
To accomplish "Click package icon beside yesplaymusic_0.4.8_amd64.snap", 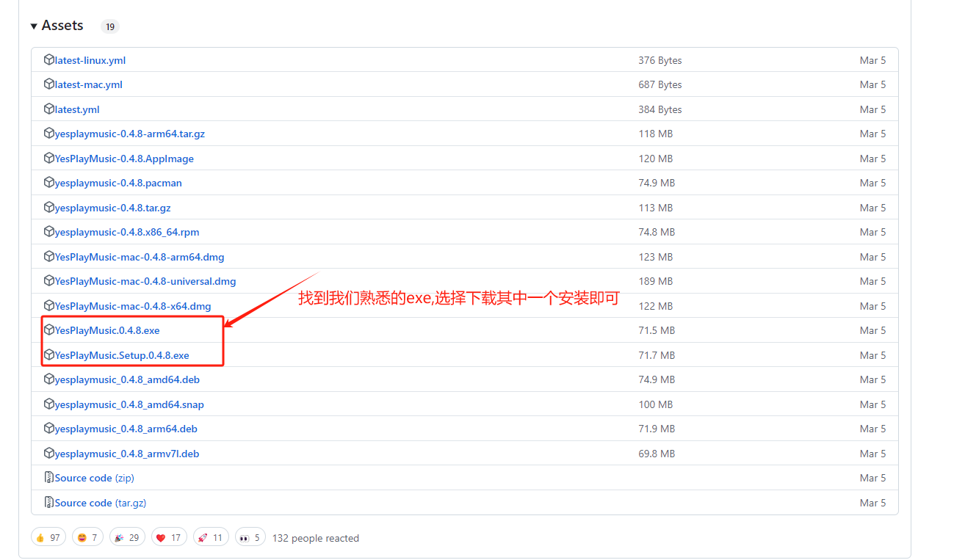I will coord(49,404).
